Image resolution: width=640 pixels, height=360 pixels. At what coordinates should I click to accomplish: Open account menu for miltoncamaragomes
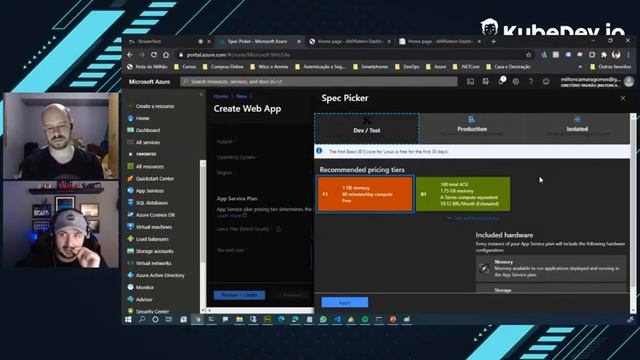[x=597, y=82]
